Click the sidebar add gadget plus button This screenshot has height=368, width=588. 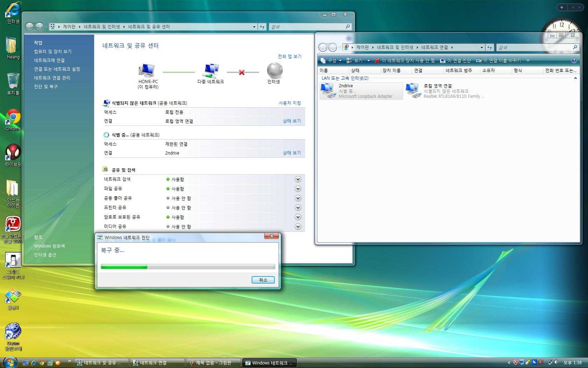pos(561,7)
